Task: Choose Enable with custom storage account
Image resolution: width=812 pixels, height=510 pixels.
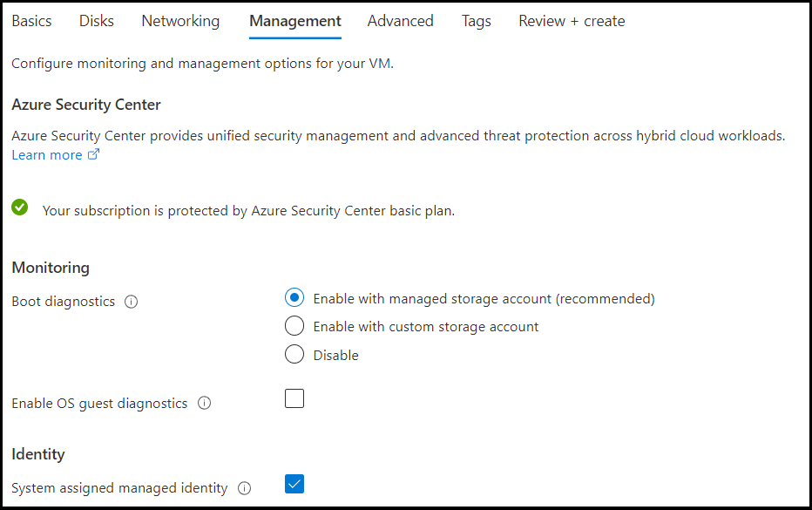Action: (x=294, y=326)
